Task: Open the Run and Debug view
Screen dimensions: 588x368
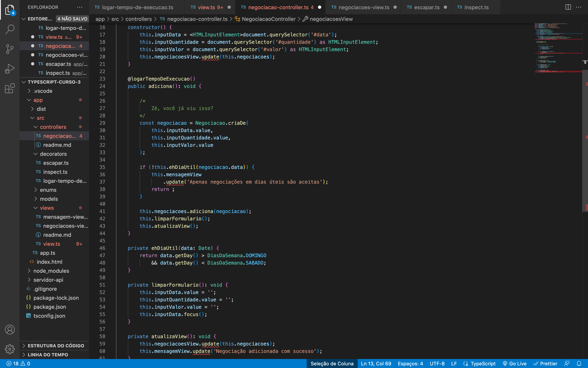Action: point(10,69)
